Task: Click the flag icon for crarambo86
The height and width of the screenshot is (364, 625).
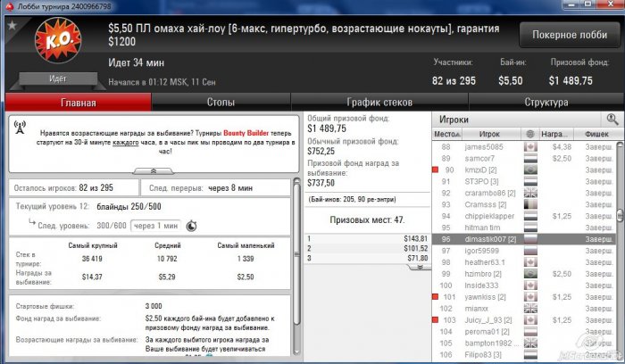Action: pyautogui.click(x=530, y=193)
